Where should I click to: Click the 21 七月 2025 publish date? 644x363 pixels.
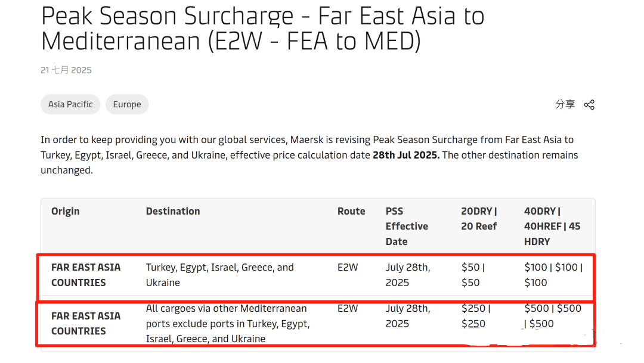(x=66, y=70)
